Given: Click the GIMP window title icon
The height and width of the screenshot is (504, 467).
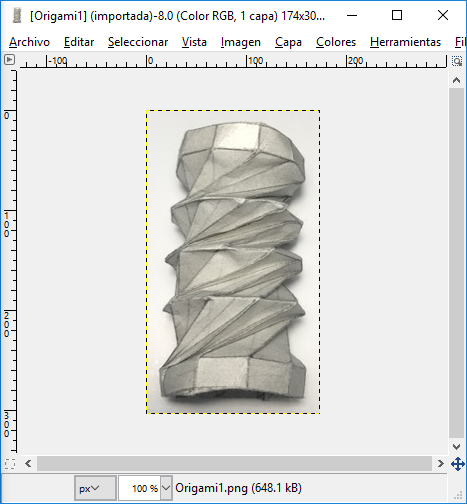Looking at the screenshot, I should [17, 16].
